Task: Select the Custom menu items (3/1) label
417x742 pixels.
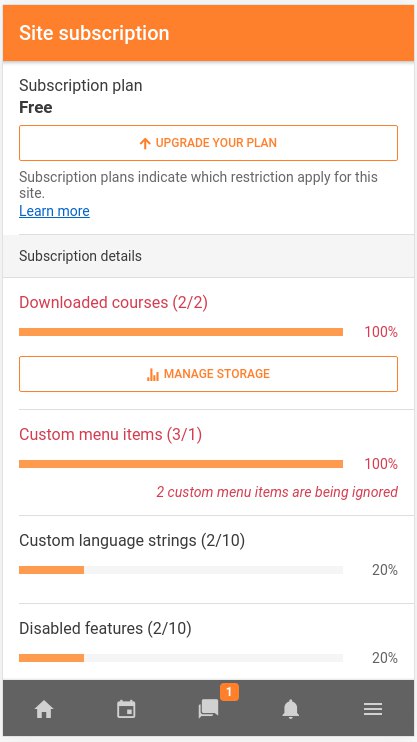Action: 110,434
